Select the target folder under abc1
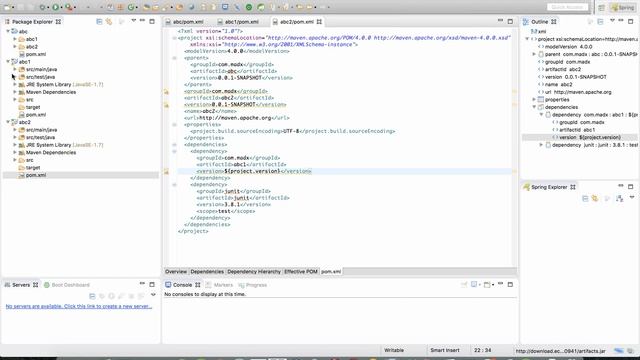 [x=33, y=107]
